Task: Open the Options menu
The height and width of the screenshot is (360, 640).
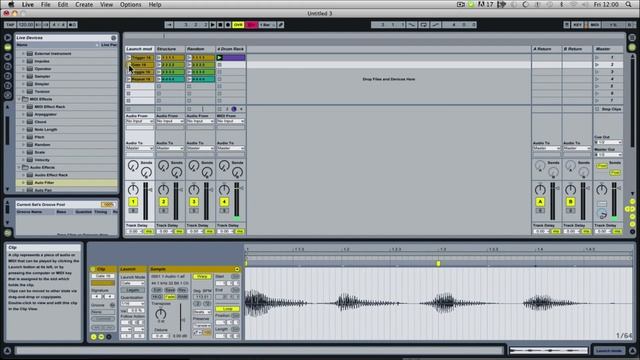Action: (130, 4)
